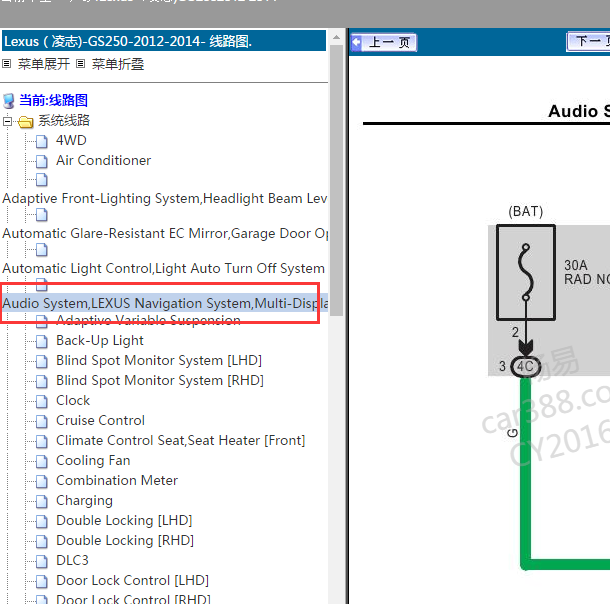Select the 当前:线路图 heading link
This screenshot has height=604, width=610.
tap(53, 100)
